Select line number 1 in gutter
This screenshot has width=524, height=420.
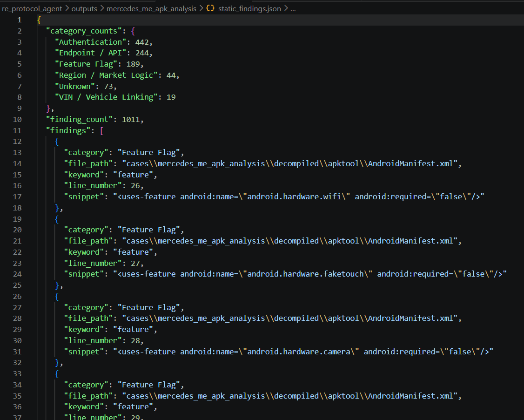pyautogui.click(x=20, y=20)
